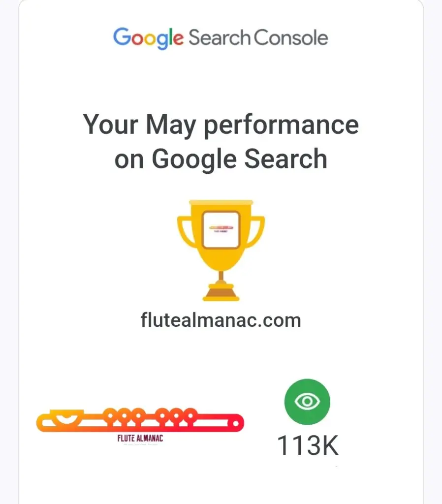Click the trophy's pedestal base
The height and width of the screenshot is (504, 442).
tap(221, 293)
